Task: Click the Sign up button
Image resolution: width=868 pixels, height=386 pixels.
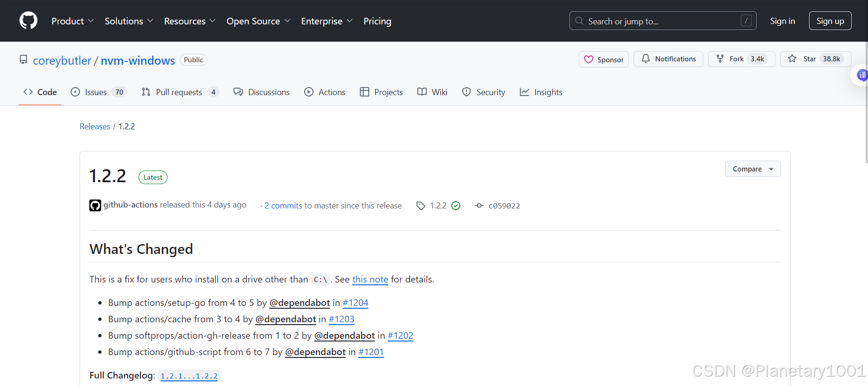Action: coord(830,21)
